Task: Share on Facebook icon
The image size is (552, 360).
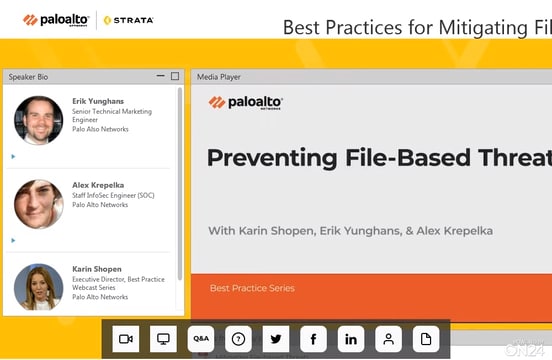Action: pos(313,339)
